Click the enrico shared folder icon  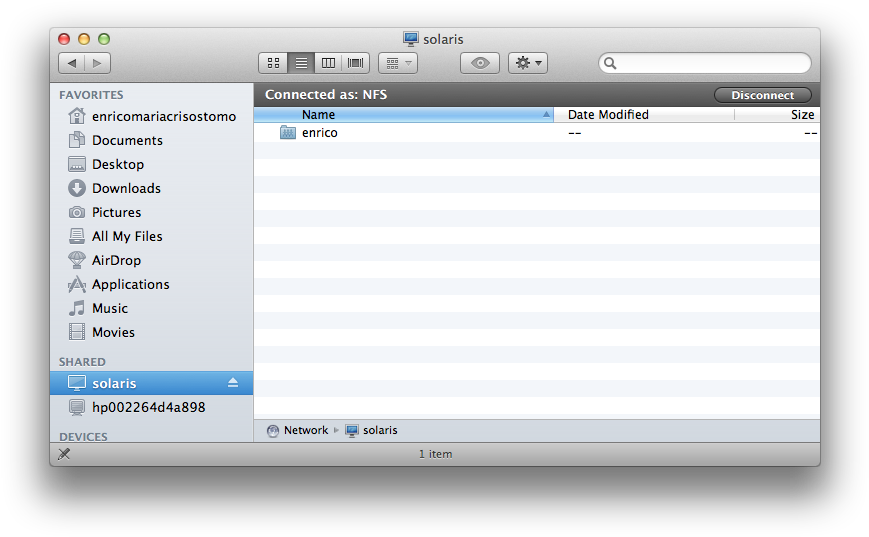(x=288, y=133)
